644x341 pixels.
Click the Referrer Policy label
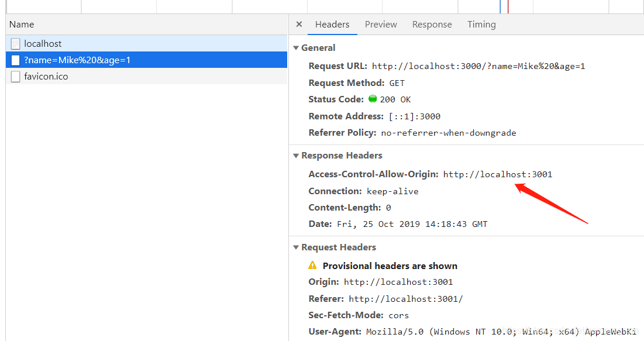click(342, 133)
